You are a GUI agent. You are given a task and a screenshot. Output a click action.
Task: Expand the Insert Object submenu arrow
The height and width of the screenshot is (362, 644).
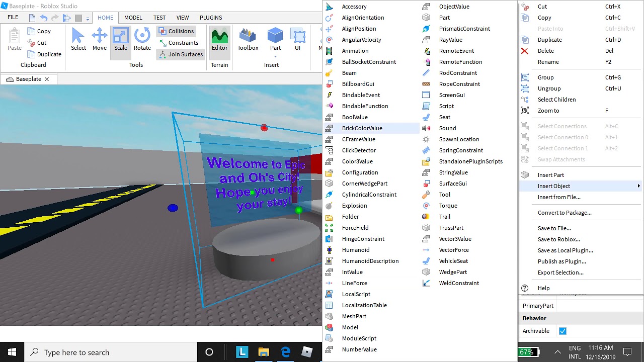(638, 186)
